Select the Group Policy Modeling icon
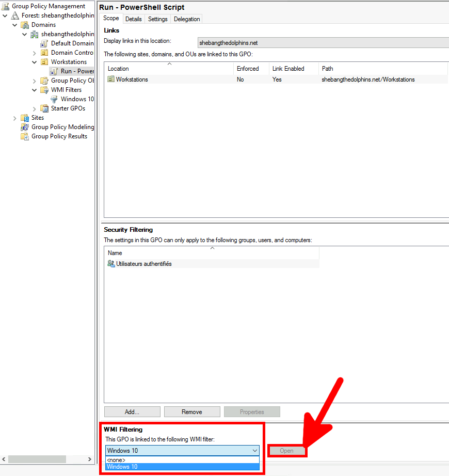The image size is (449, 476). 25,126
